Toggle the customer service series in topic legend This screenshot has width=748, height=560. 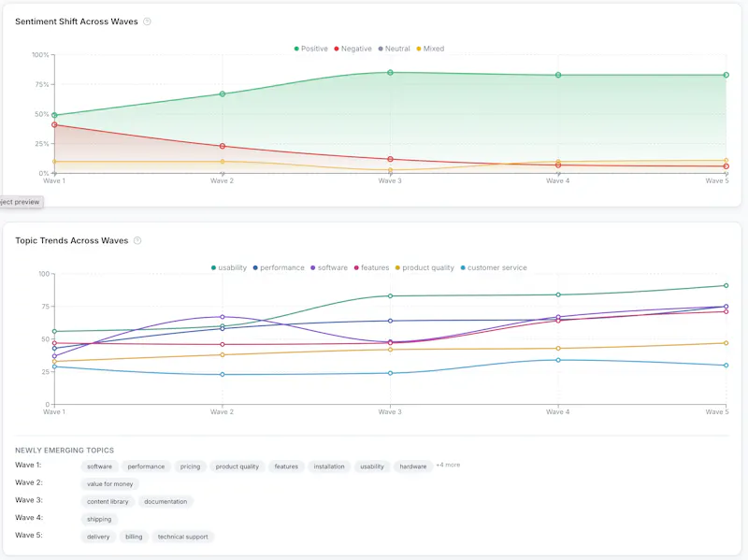click(x=494, y=267)
